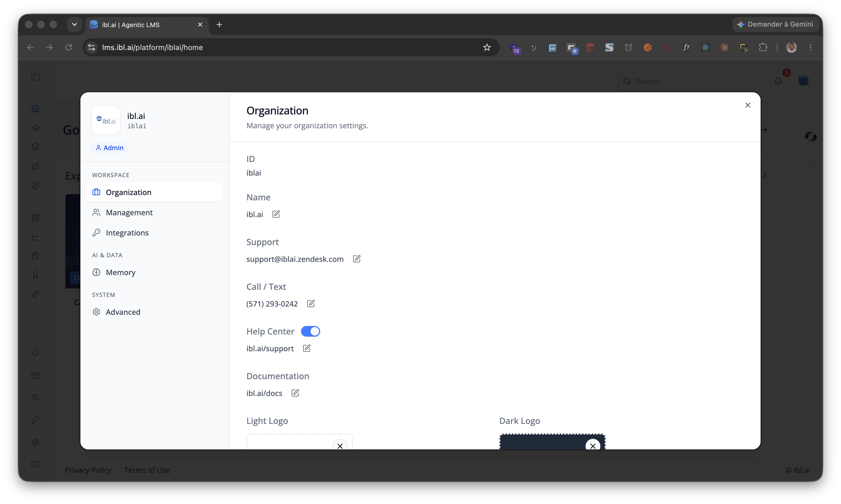The image size is (841, 504).
Task: Open the Terms of Use link
Action: coord(147,470)
